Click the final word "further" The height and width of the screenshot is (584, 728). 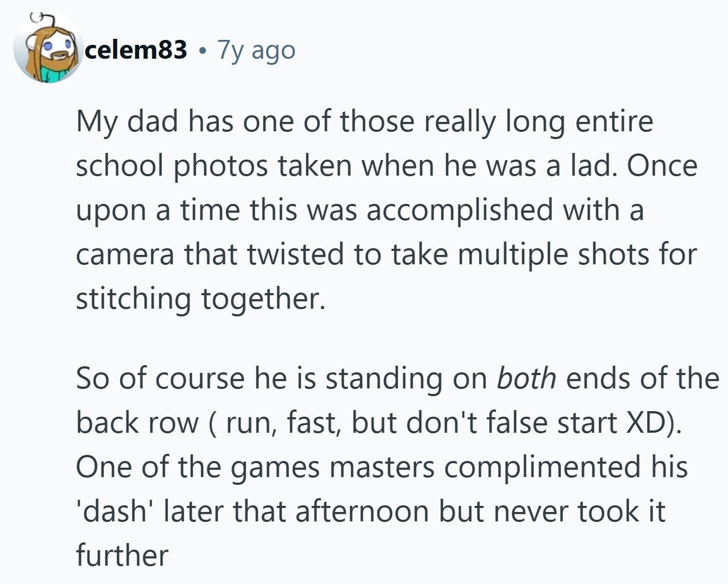pyautogui.click(x=122, y=555)
